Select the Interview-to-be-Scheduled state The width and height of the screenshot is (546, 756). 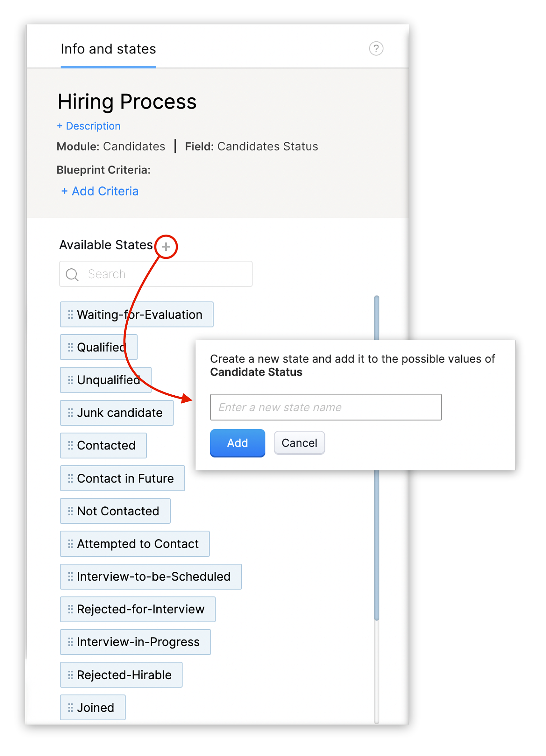[151, 577]
